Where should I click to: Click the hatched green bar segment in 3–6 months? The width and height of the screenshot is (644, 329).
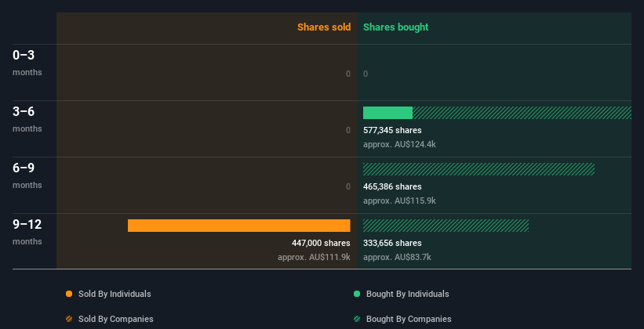pos(522,113)
